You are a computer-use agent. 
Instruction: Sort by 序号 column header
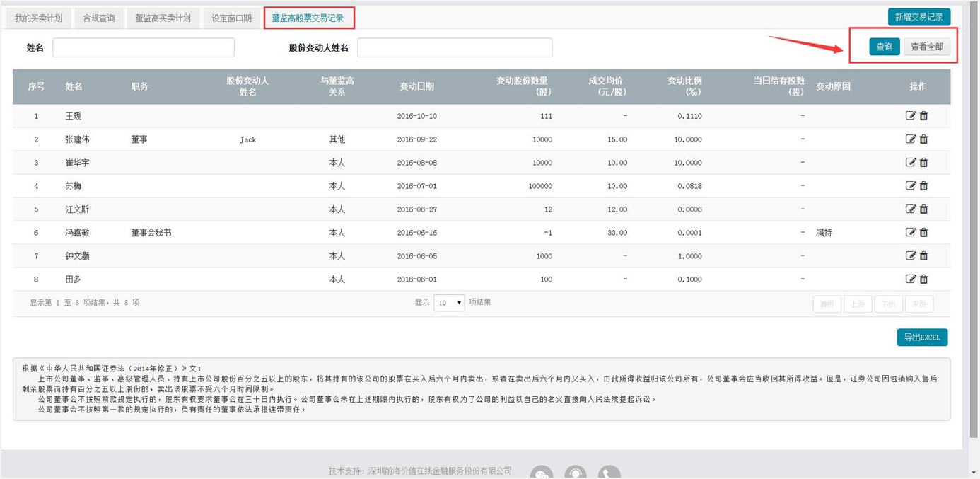point(36,86)
